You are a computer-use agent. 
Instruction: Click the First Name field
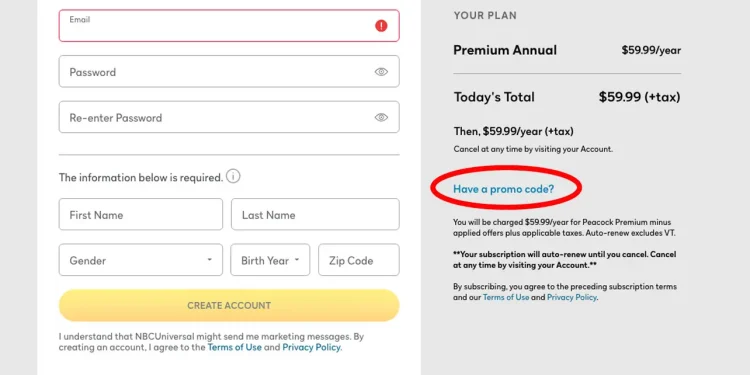pyautogui.click(x=141, y=215)
